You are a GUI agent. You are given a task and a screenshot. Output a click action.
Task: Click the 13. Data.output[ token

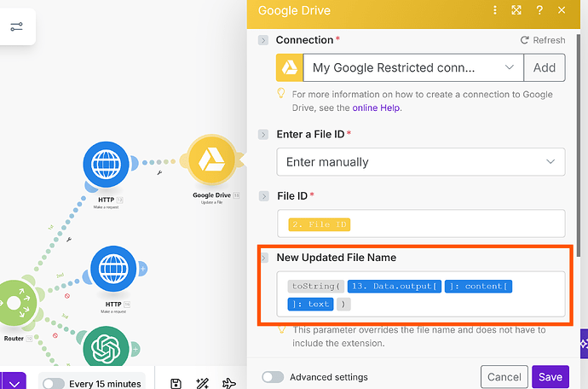(395, 286)
